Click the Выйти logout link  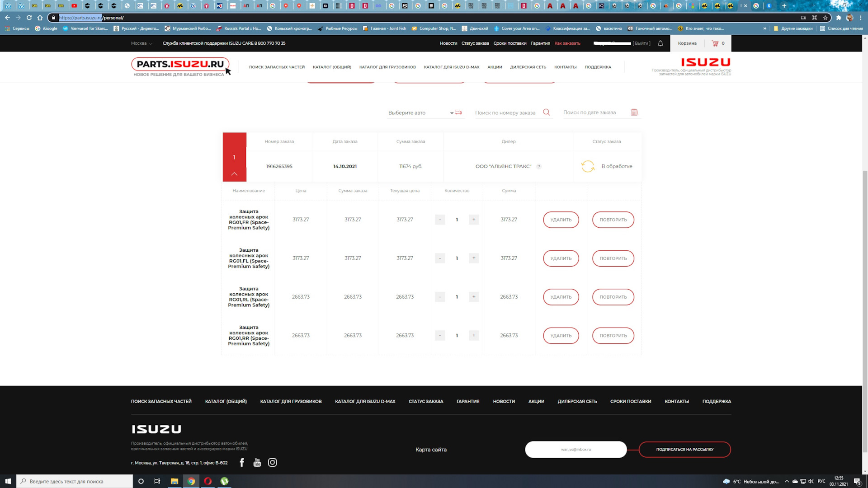tap(642, 43)
